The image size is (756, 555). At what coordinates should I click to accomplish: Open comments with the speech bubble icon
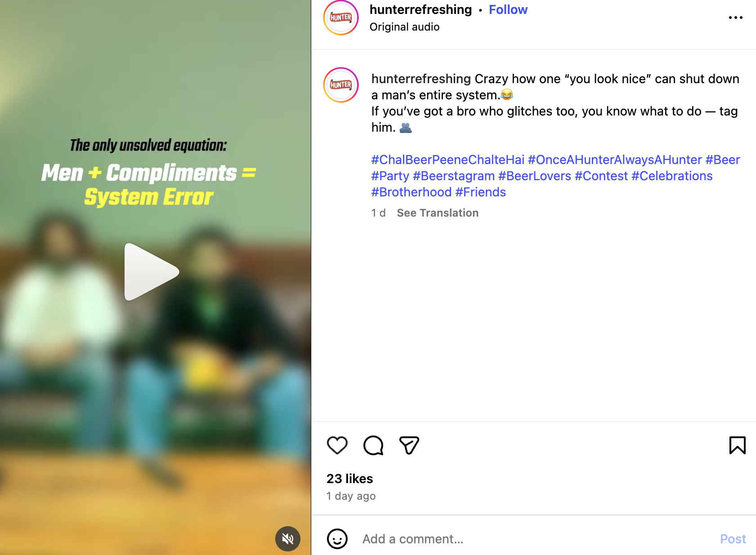pyautogui.click(x=373, y=445)
